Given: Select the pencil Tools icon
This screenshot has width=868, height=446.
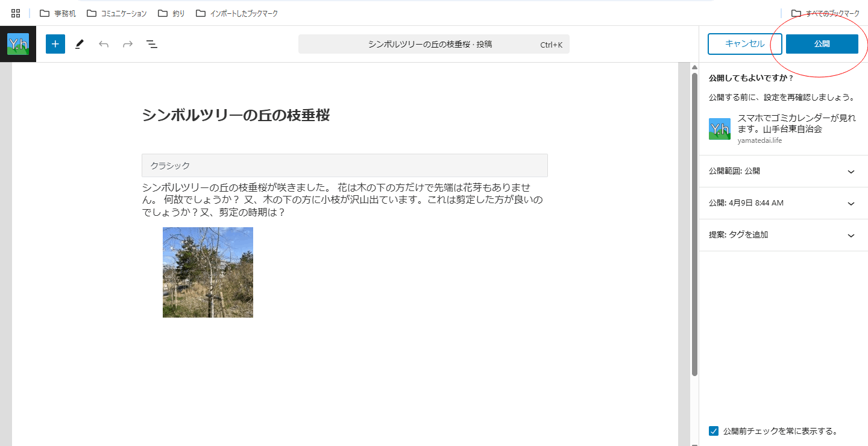Looking at the screenshot, I should [80, 44].
